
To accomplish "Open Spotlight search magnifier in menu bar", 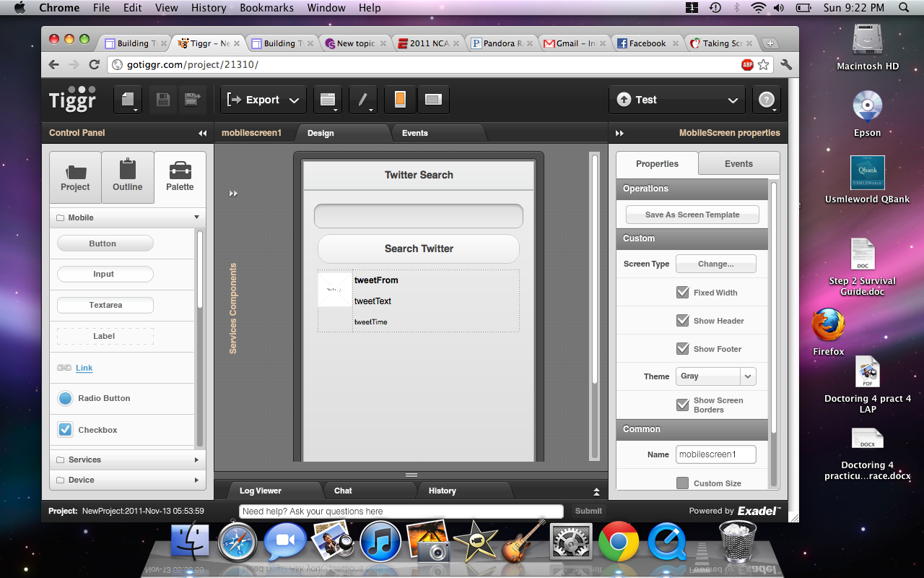I will (904, 8).
